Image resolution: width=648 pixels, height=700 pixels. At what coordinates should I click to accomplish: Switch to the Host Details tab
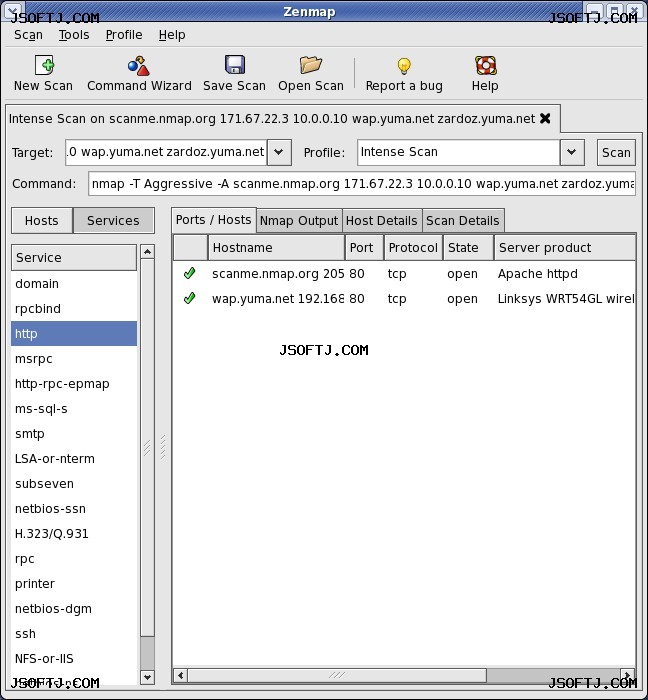click(x=382, y=221)
